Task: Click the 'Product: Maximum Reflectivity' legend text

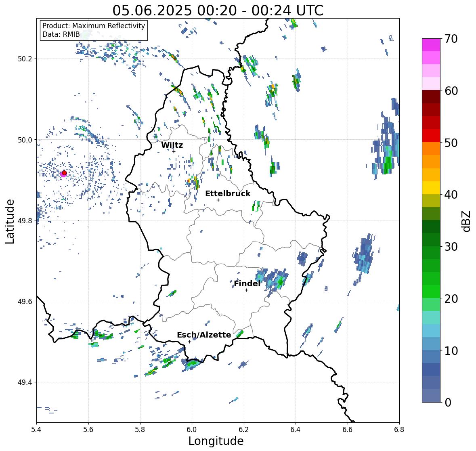Action: click(x=94, y=26)
